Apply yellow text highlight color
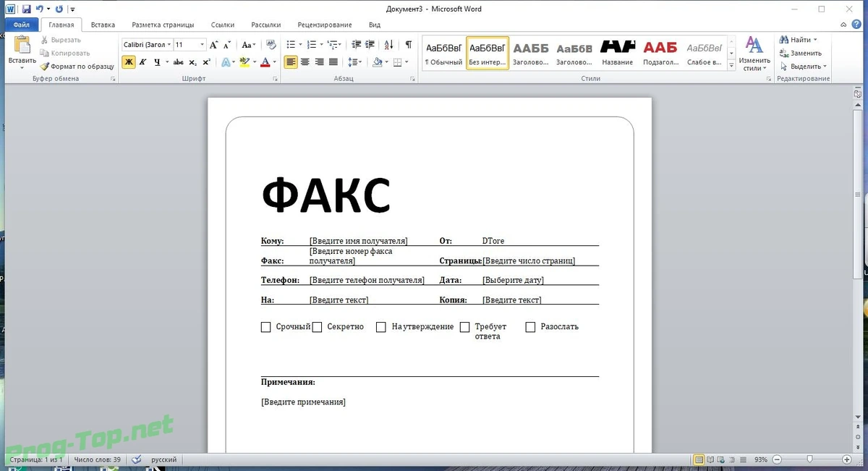This screenshot has height=471, width=868. [244, 62]
